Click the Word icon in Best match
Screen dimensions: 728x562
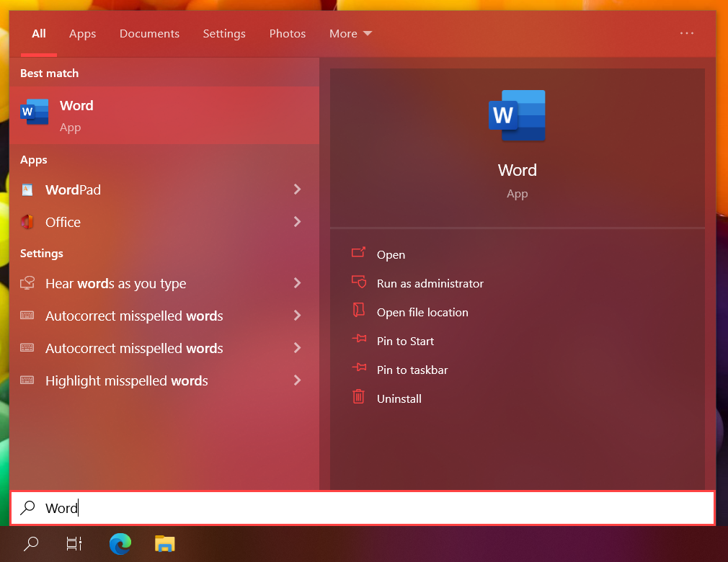[x=35, y=112]
